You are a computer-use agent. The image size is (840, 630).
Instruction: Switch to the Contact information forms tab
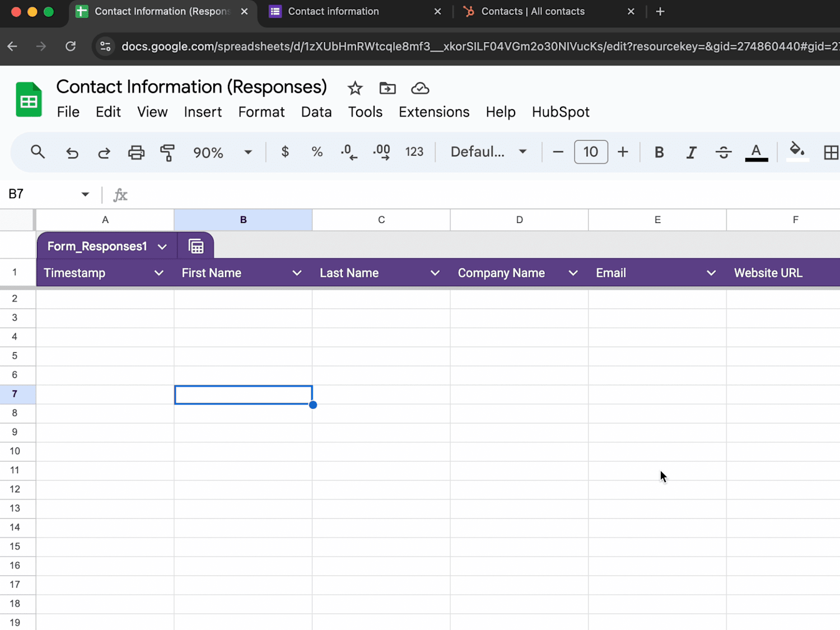tap(356, 12)
